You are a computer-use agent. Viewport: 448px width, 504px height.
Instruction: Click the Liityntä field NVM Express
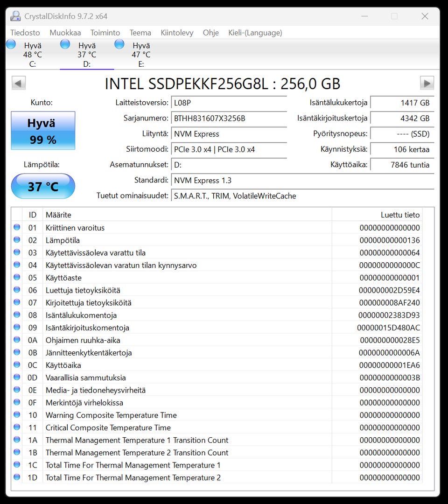[x=229, y=134]
